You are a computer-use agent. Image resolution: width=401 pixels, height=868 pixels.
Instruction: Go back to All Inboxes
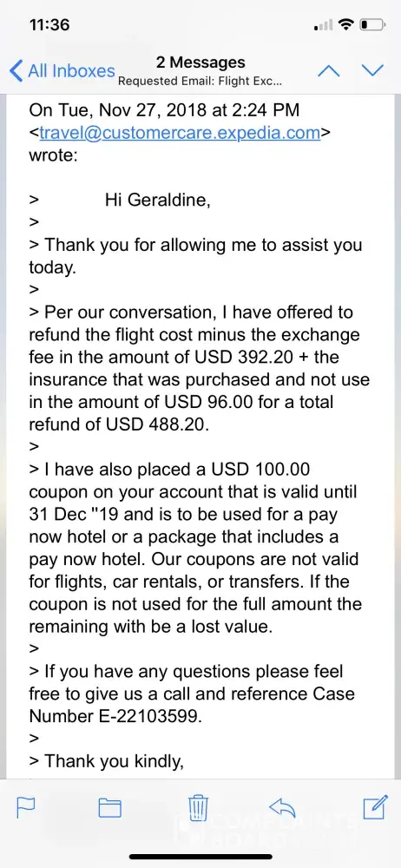pyautogui.click(x=62, y=71)
